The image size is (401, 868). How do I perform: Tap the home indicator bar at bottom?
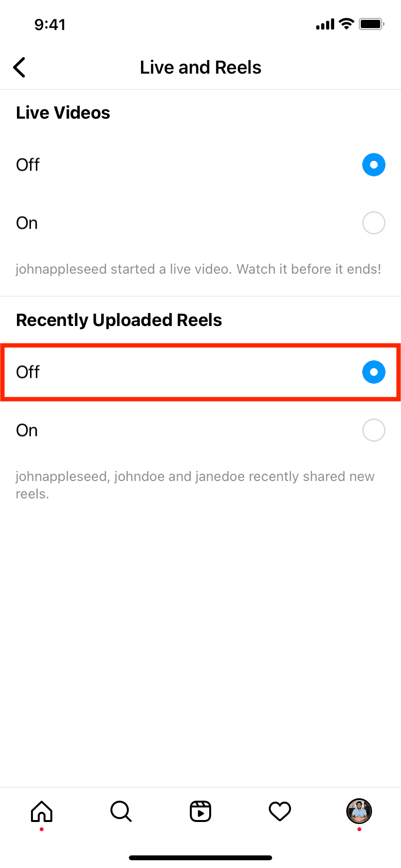[200, 857]
